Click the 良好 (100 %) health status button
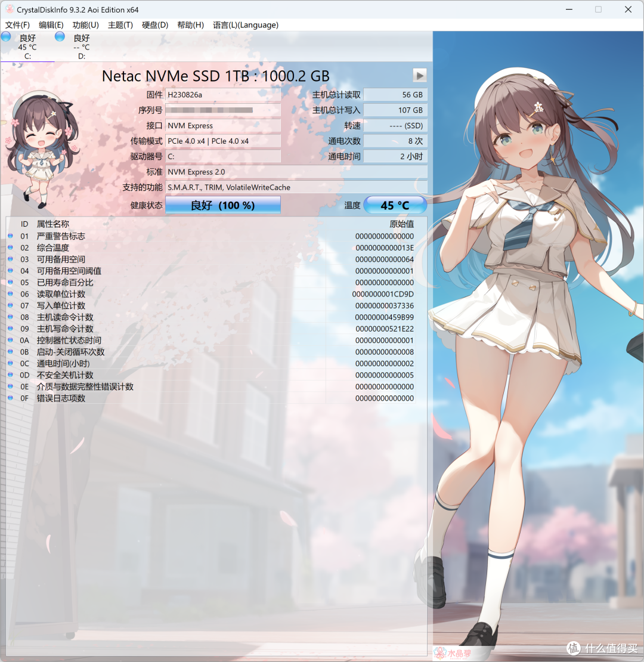Screen dimensions: 644x662 [x=223, y=205]
